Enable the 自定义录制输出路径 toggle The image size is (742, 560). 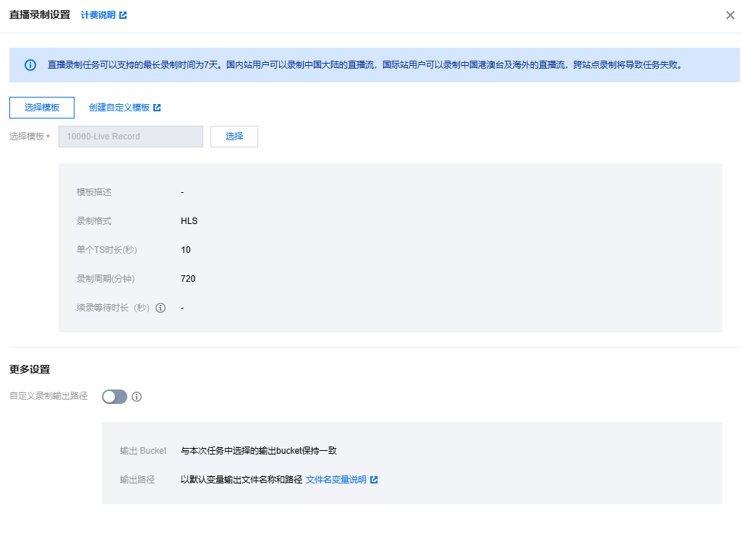[114, 397]
